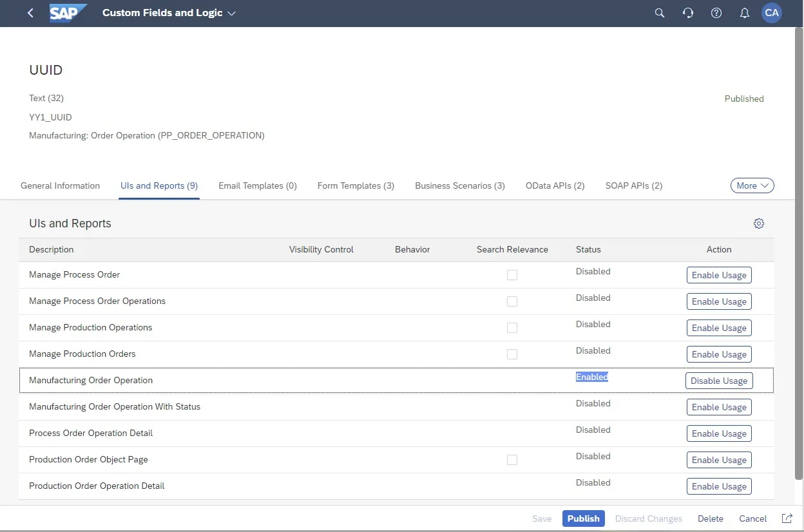Disable Usage for Manufacturing Order Operation
This screenshot has width=804, height=532.
point(719,381)
